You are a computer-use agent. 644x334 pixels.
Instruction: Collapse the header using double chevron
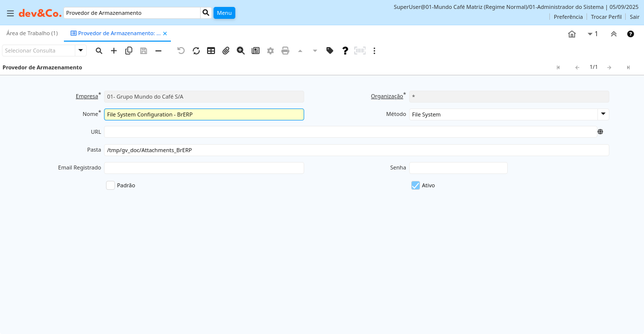coord(614,34)
